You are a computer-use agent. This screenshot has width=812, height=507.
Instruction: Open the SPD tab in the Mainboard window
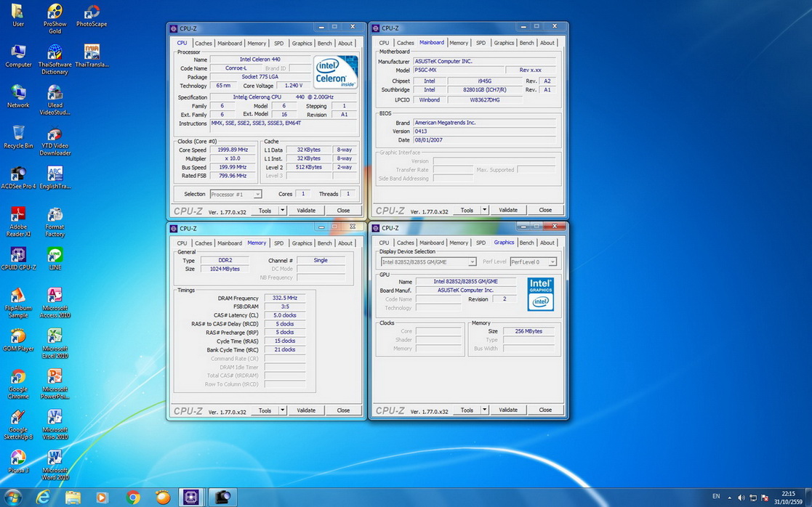pyautogui.click(x=481, y=43)
